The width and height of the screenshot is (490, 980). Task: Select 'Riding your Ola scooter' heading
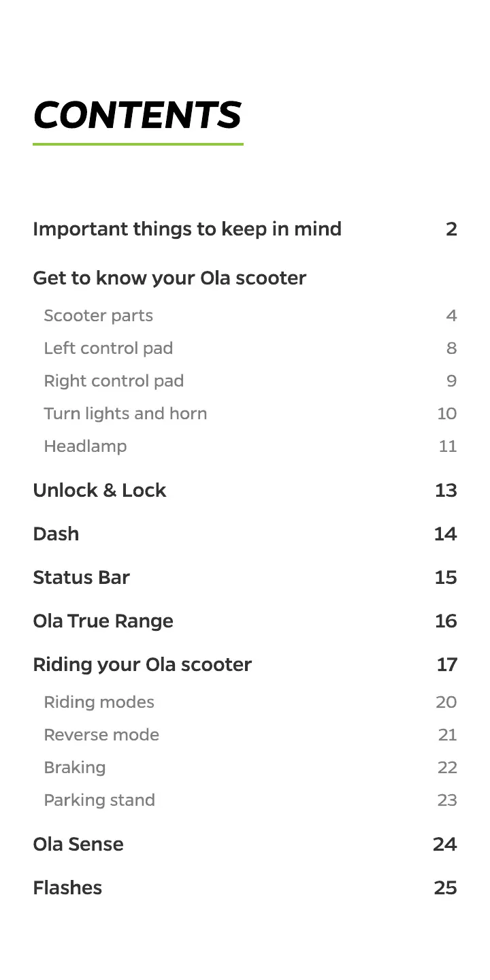142,664
